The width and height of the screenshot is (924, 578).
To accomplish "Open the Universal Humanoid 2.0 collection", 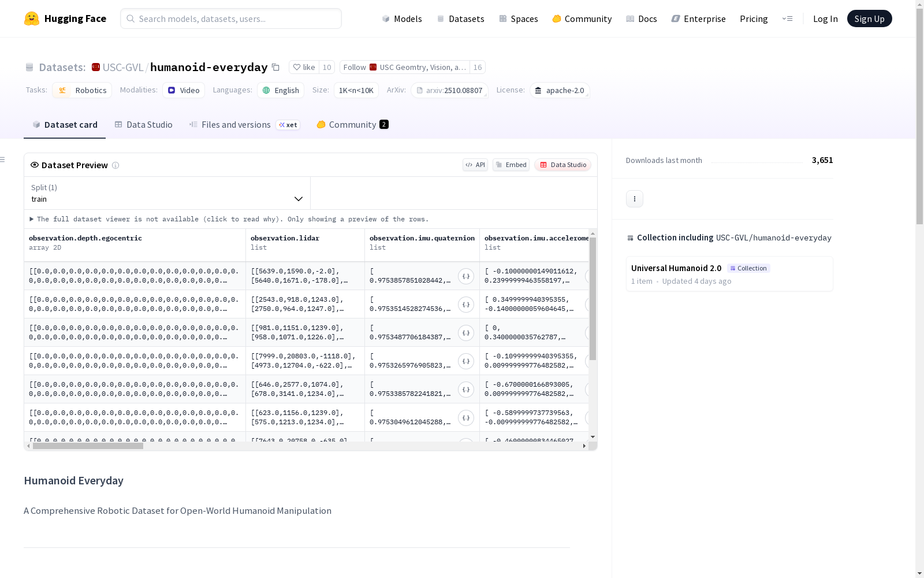I will click(729, 274).
